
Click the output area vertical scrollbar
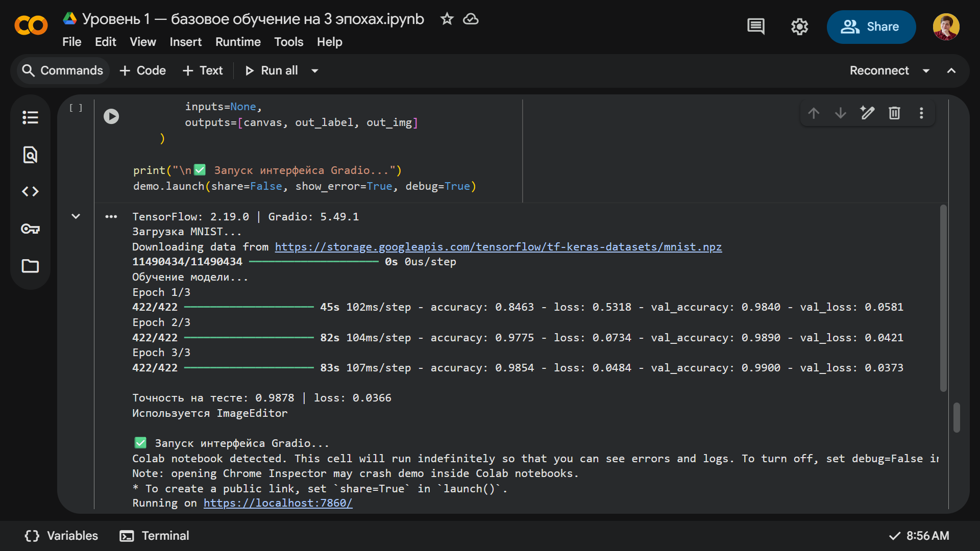[x=943, y=298]
